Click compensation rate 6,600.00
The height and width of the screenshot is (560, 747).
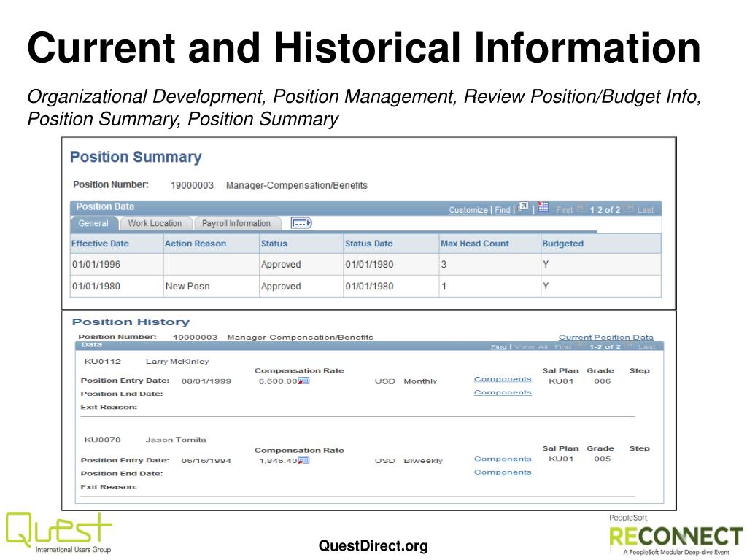278,381
